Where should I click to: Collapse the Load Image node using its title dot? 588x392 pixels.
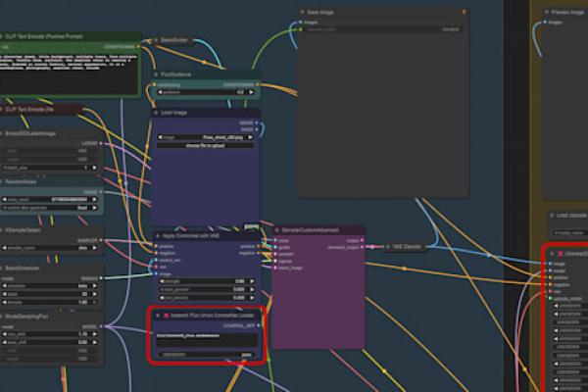coord(156,113)
